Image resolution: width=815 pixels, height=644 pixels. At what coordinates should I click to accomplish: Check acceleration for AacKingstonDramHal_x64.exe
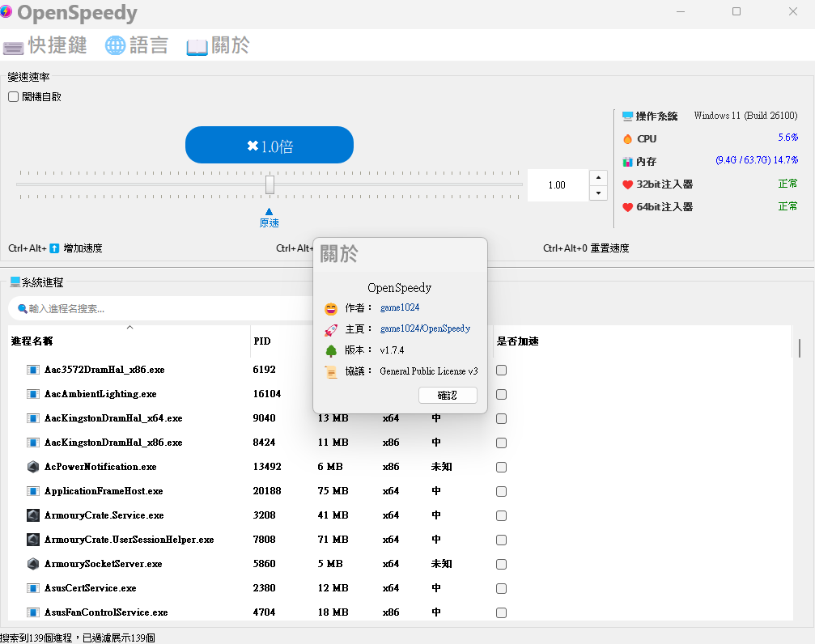pos(501,418)
